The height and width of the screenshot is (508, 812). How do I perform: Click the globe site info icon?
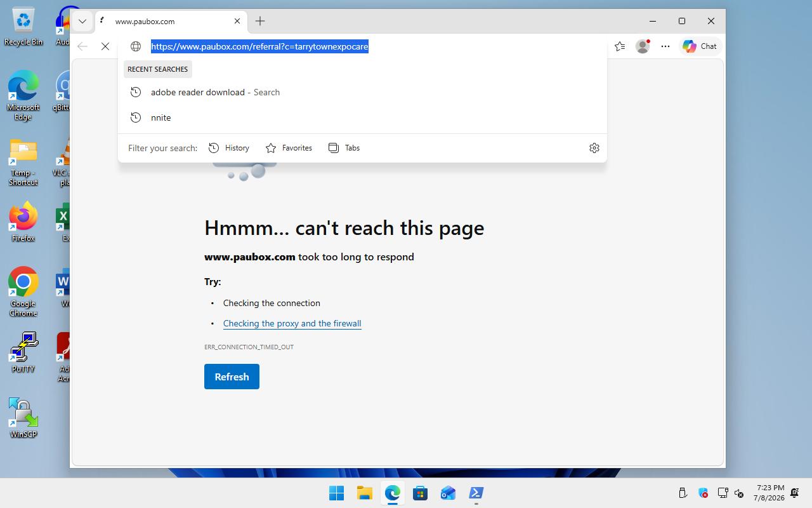point(136,46)
